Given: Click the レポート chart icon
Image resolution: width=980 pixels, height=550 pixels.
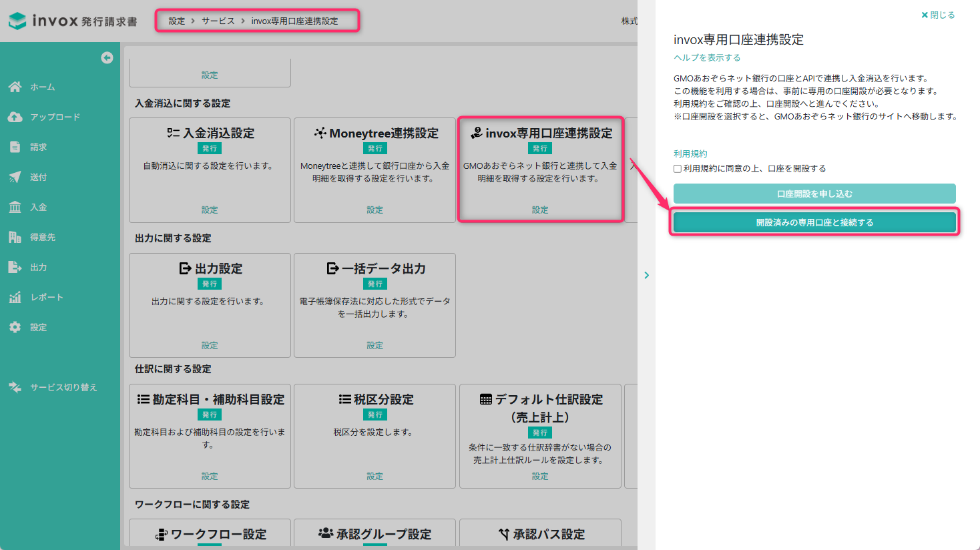Looking at the screenshot, I should (x=15, y=297).
